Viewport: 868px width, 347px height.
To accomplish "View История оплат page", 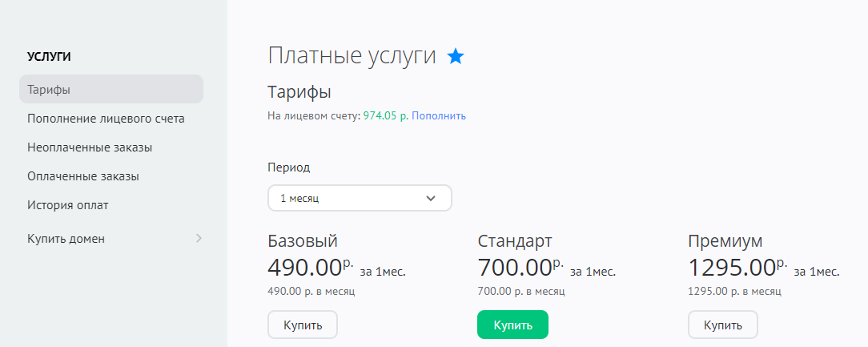I will (68, 205).
